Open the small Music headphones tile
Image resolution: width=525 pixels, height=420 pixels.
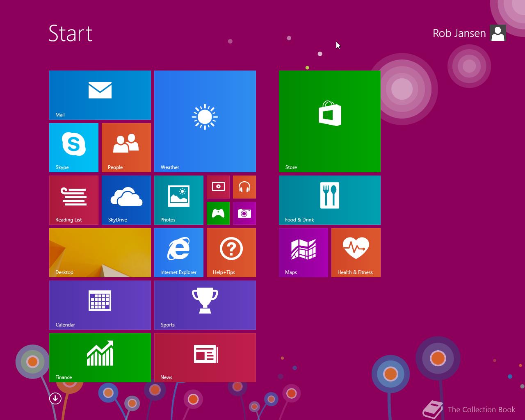[244, 187]
